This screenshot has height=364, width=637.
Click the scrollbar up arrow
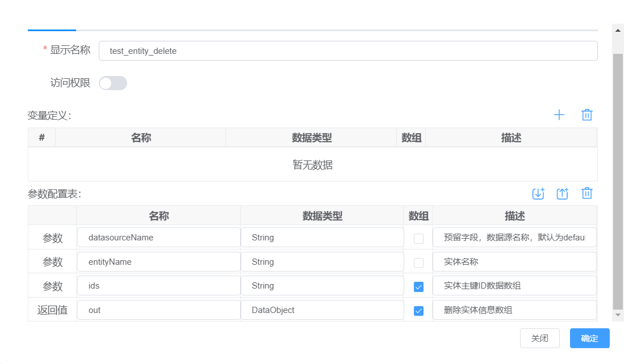pos(618,29)
